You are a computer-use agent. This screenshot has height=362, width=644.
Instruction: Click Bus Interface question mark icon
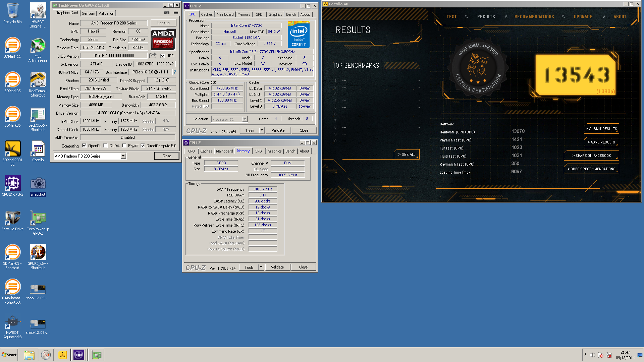(x=175, y=72)
